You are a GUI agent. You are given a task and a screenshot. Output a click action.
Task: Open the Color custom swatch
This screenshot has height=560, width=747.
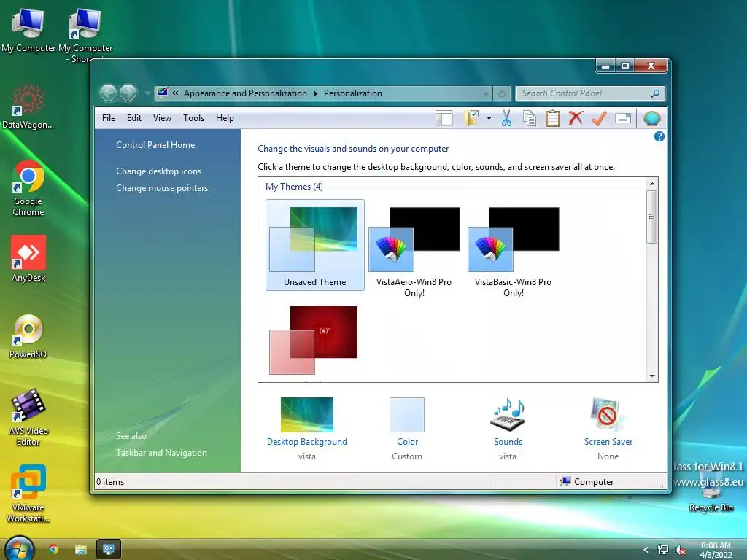coord(407,415)
